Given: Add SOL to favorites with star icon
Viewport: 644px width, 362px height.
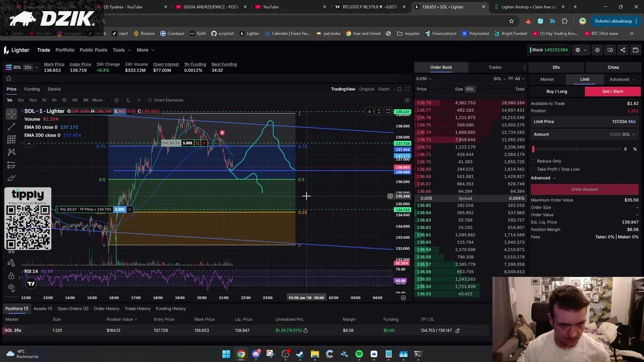Looking at the screenshot, I should click(x=9, y=78).
